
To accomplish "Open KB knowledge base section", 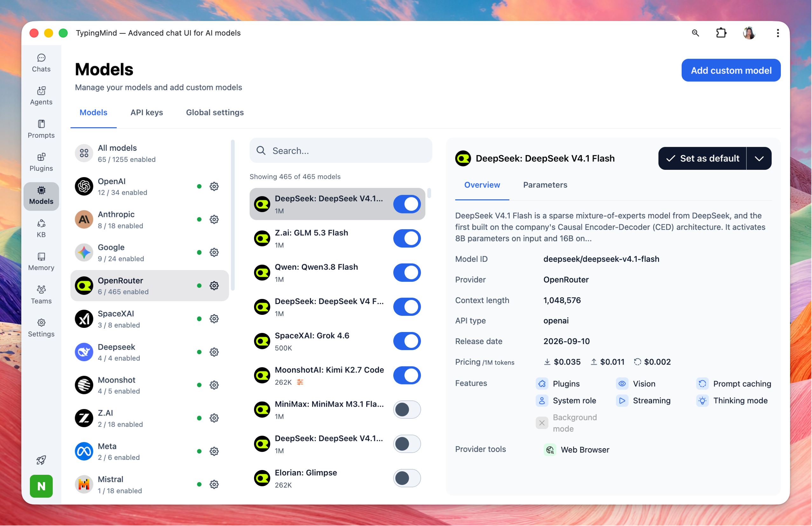I will (41, 229).
